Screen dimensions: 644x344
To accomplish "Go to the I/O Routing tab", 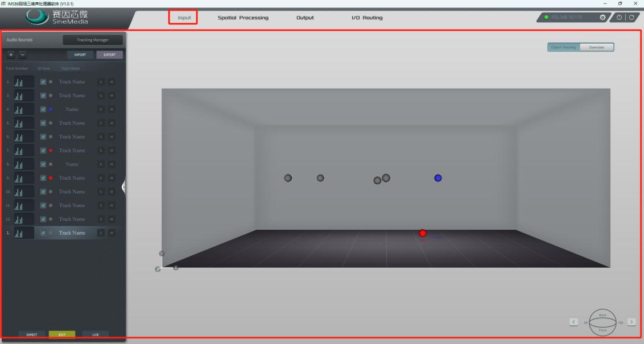I will pos(367,18).
